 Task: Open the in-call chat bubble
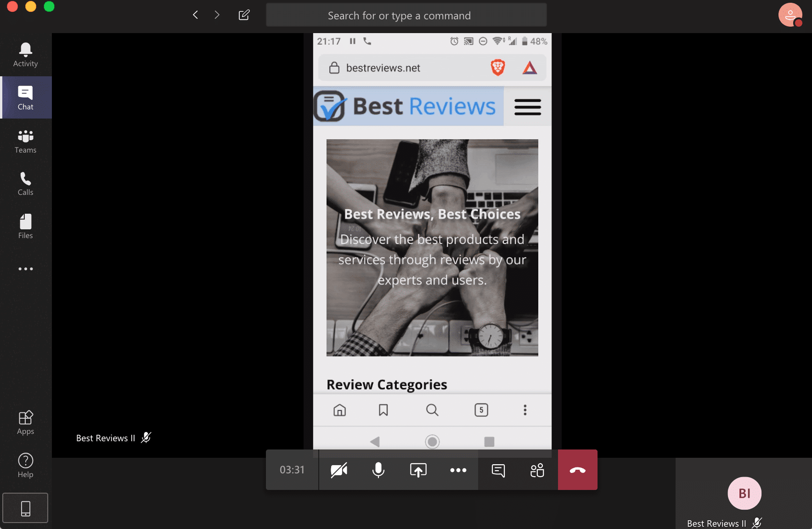[x=498, y=470]
